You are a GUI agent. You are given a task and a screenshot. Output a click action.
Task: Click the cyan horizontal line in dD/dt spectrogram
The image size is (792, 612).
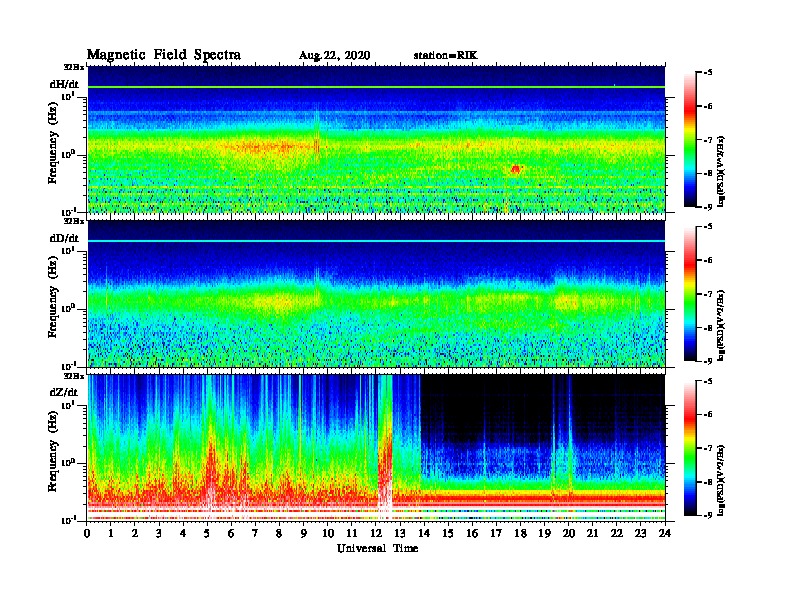[x=376, y=241]
